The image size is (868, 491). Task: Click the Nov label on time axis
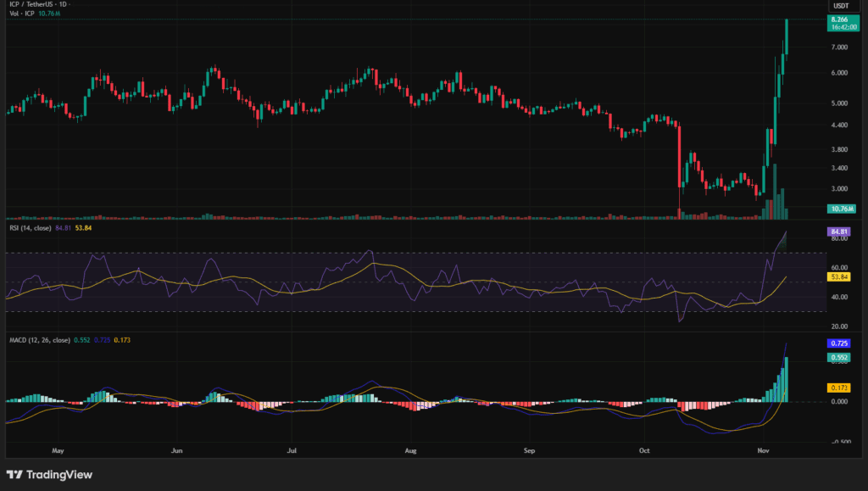[x=764, y=451]
